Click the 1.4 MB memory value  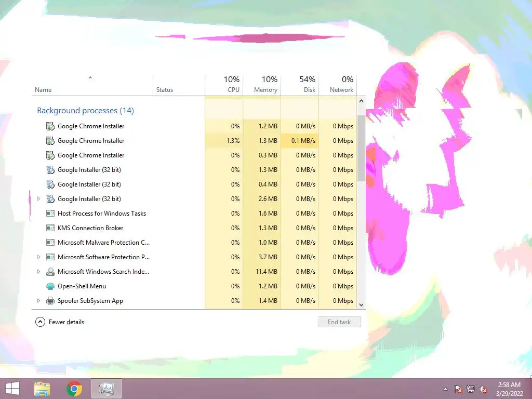pyautogui.click(x=268, y=301)
